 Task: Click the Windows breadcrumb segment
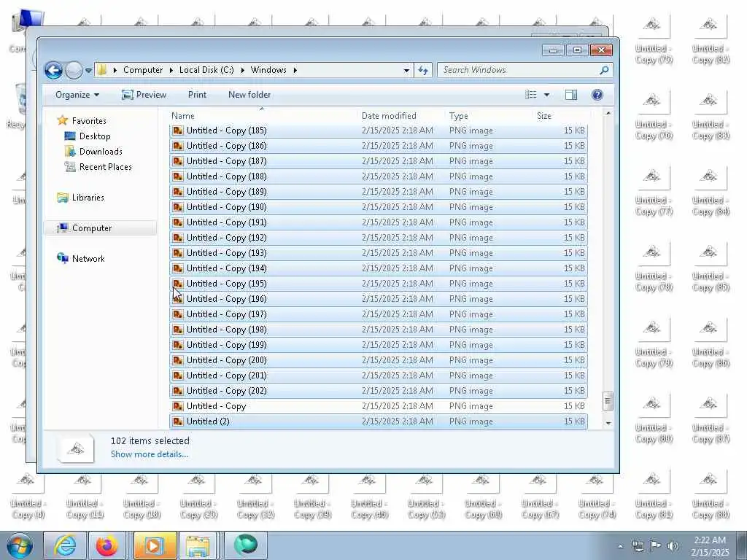pyautogui.click(x=268, y=70)
